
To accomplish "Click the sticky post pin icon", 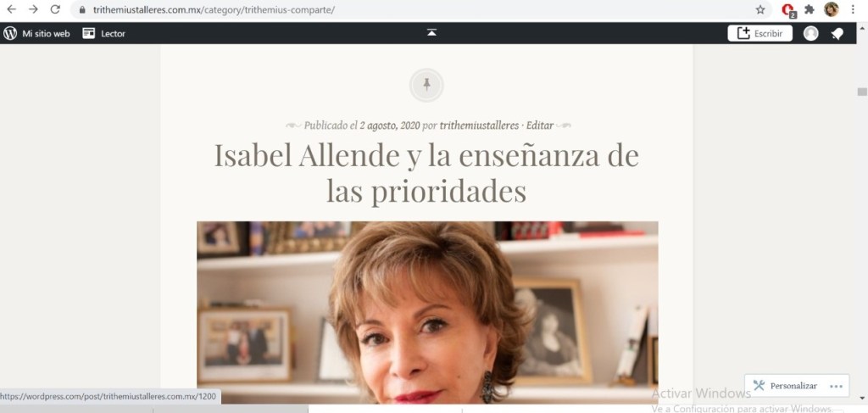I will [x=426, y=85].
